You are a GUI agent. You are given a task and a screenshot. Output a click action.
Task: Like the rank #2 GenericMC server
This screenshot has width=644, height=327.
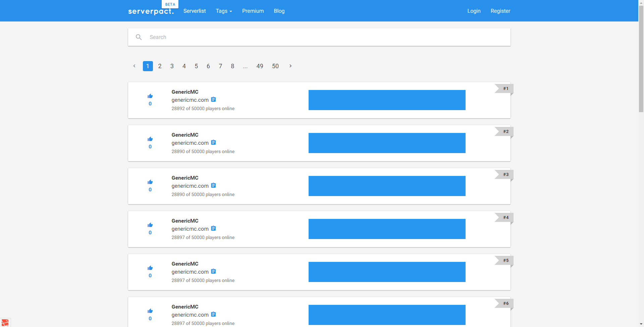point(150,139)
